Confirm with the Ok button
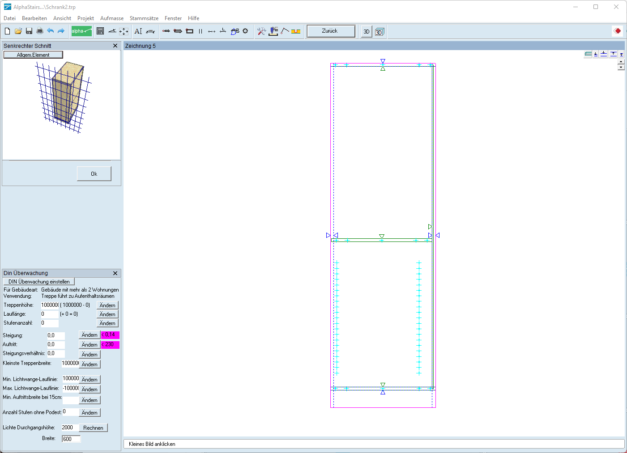This screenshot has width=627, height=453. [x=94, y=174]
